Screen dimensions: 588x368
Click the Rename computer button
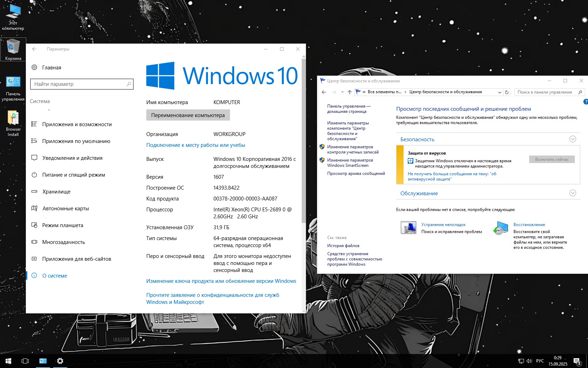(188, 115)
